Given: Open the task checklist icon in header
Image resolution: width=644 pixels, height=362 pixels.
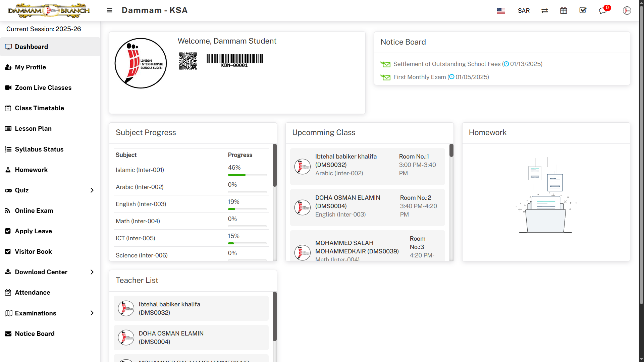Looking at the screenshot, I should (x=583, y=10).
